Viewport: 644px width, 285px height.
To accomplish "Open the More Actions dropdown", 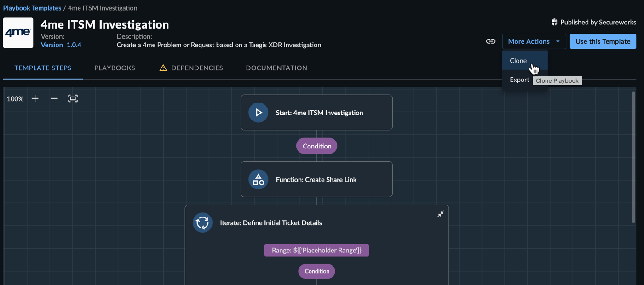I will 534,41.
